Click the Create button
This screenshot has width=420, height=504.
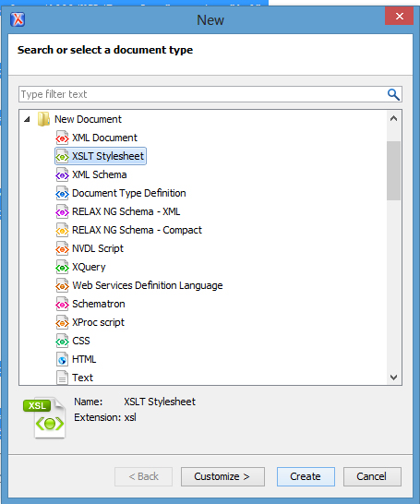point(306,476)
